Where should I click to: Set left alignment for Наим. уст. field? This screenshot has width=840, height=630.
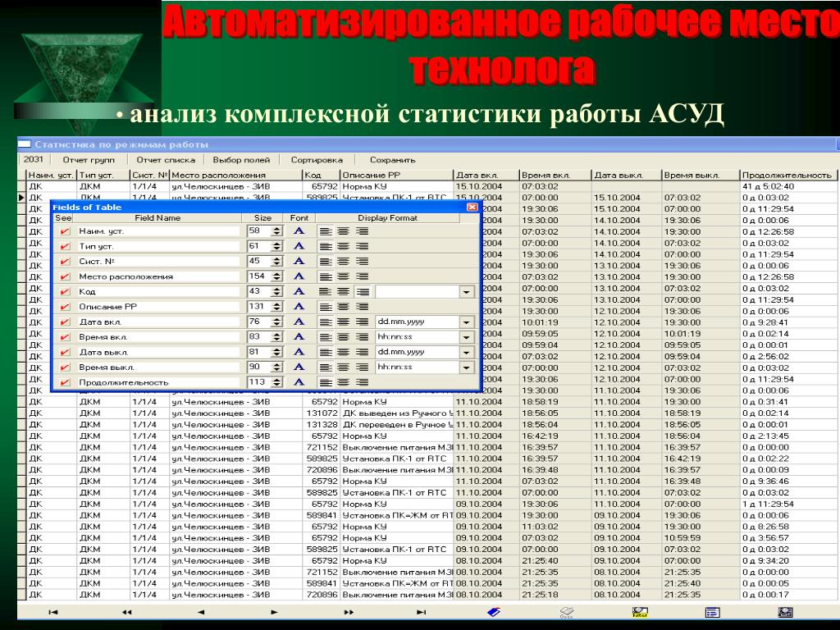pos(325,231)
